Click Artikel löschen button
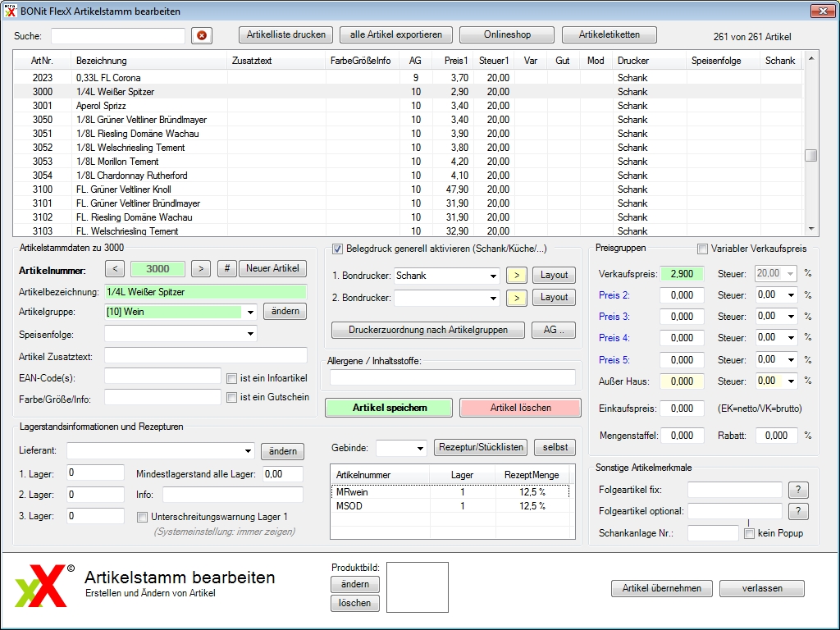Screen dimensions: 840x630 tap(520, 408)
